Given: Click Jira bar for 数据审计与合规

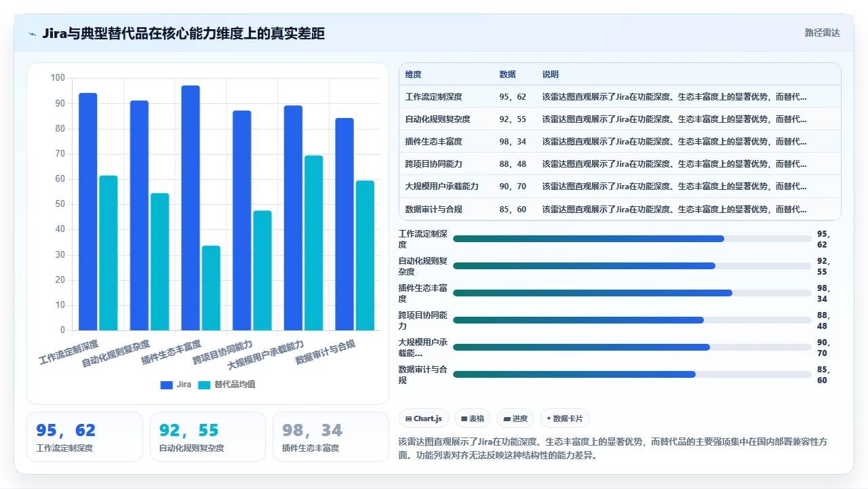Looking at the screenshot, I should 344,224.
